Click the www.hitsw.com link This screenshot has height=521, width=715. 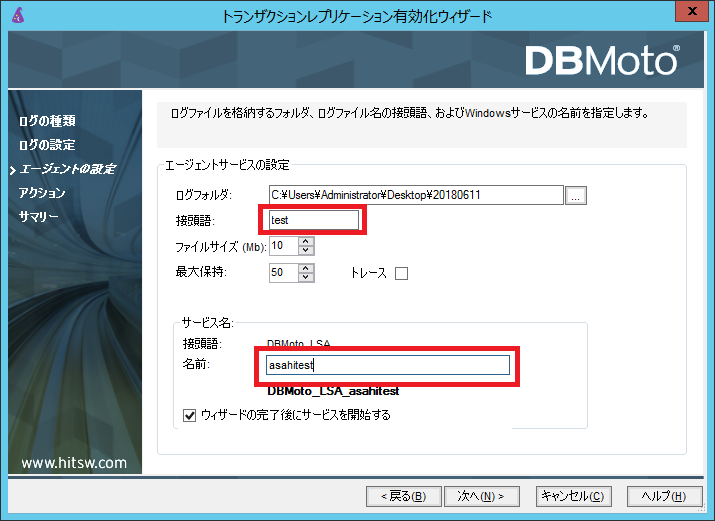coord(74,463)
